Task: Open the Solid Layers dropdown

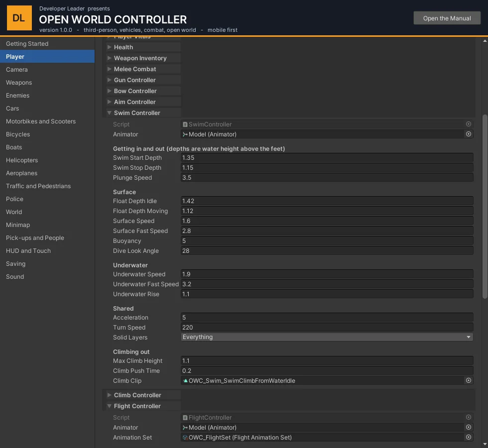Action: point(327,337)
